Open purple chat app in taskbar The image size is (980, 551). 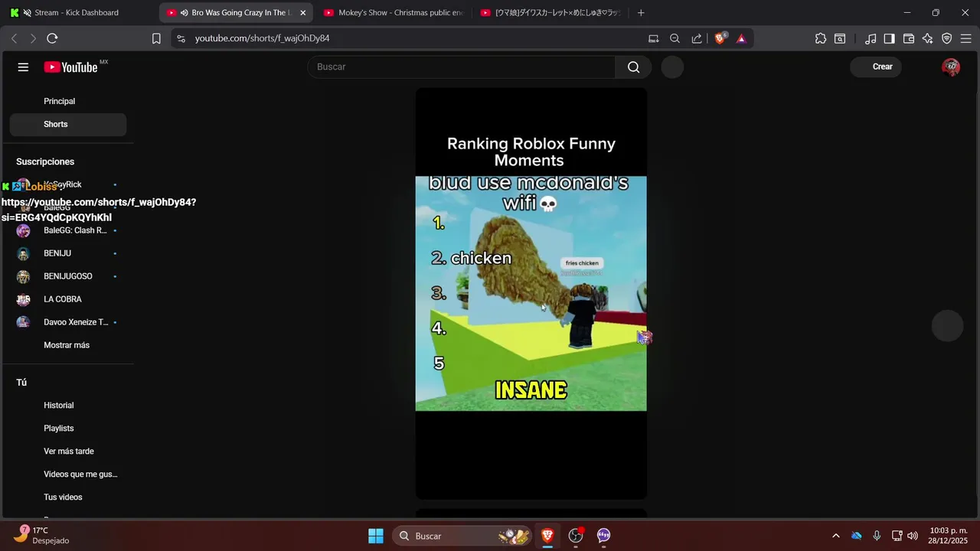click(604, 536)
